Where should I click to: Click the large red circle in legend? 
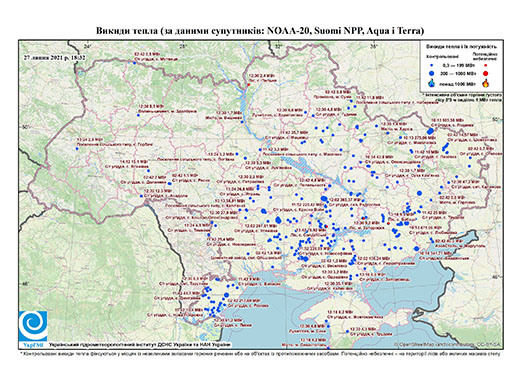(x=486, y=73)
